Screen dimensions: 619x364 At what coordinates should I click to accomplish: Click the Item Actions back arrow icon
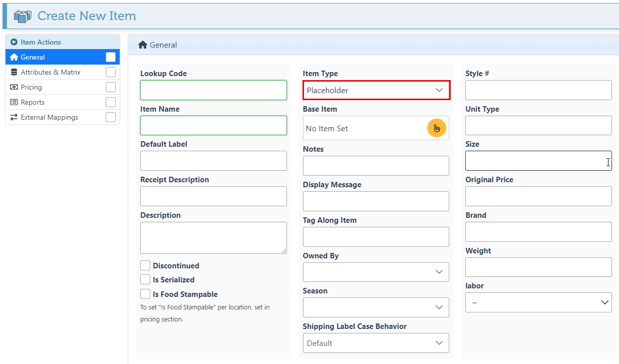pyautogui.click(x=14, y=43)
